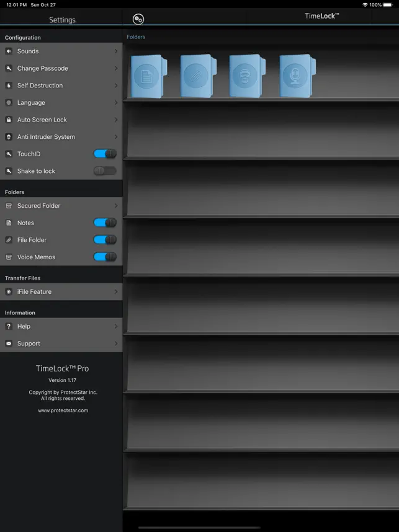The image size is (399, 532).
Task: Expand Change Passcode via its chevron
Action: point(116,68)
